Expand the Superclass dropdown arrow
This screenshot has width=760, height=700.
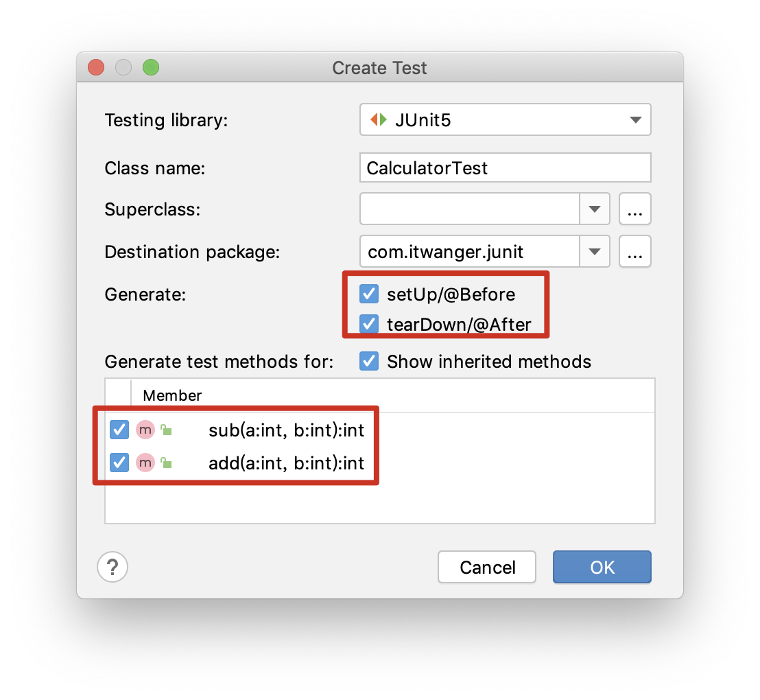tap(595, 209)
